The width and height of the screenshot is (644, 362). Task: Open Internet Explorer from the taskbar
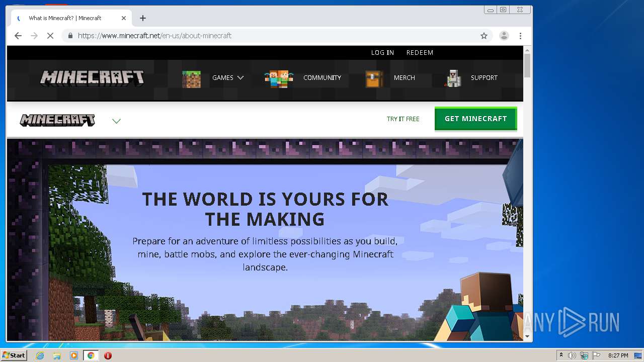(40, 355)
